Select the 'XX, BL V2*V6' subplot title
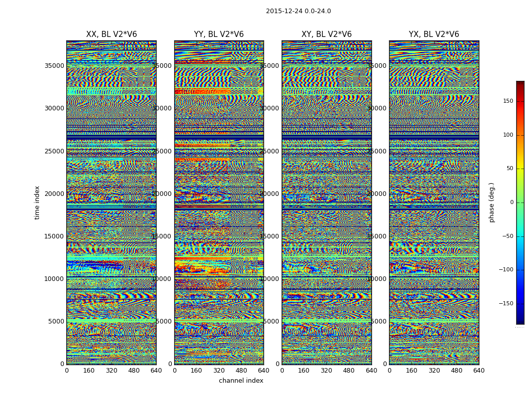 pos(111,34)
